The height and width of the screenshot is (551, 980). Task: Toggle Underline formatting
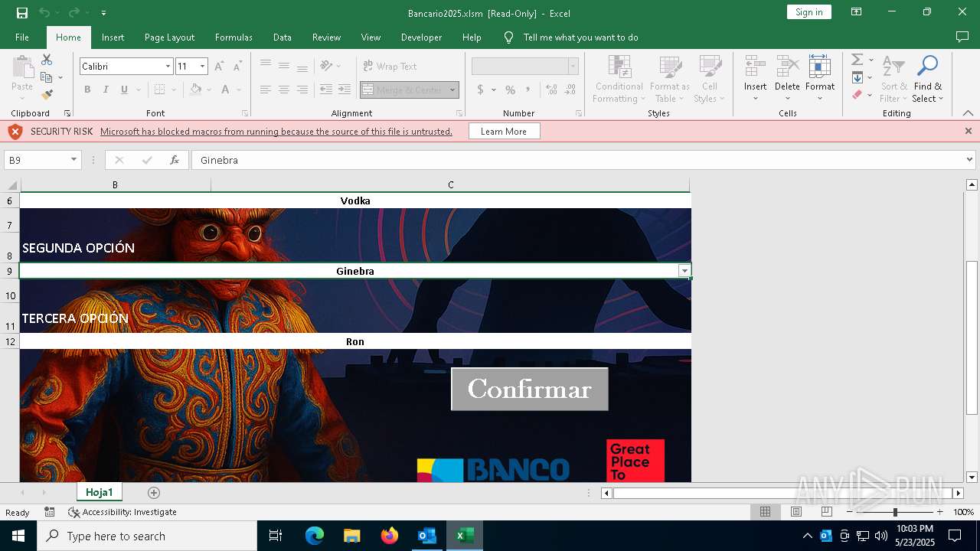(x=124, y=90)
